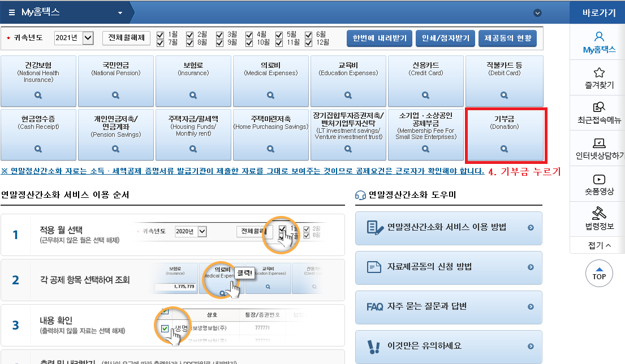Screen dimensions: 625x364
Task: Open 인터넷상담하기 laptop icon
Action: click(x=599, y=142)
